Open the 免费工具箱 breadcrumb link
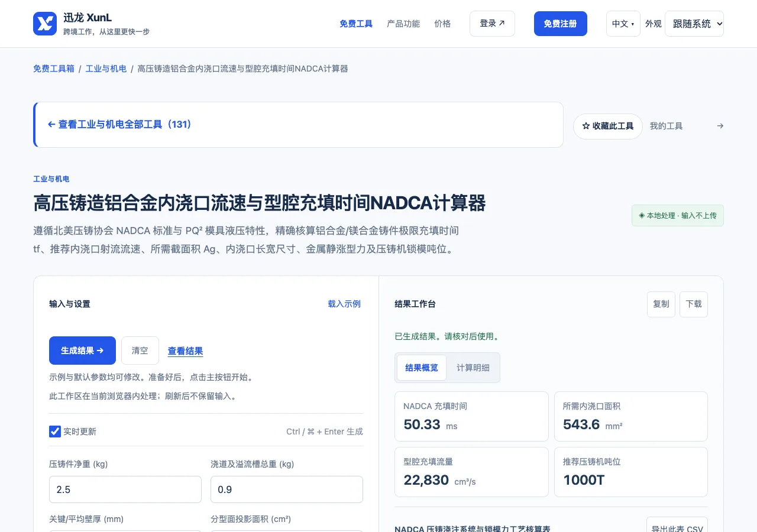Image resolution: width=757 pixels, height=532 pixels. click(x=54, y=69)
